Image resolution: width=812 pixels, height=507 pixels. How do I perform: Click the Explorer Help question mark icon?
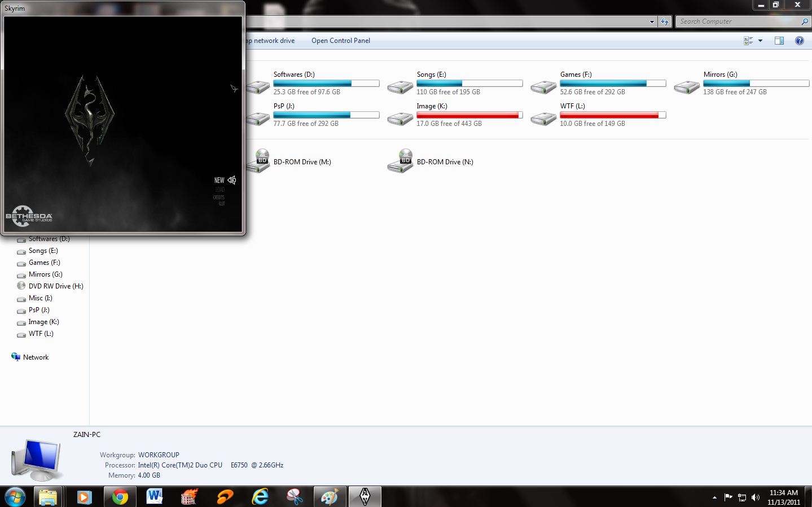(799, 41)
